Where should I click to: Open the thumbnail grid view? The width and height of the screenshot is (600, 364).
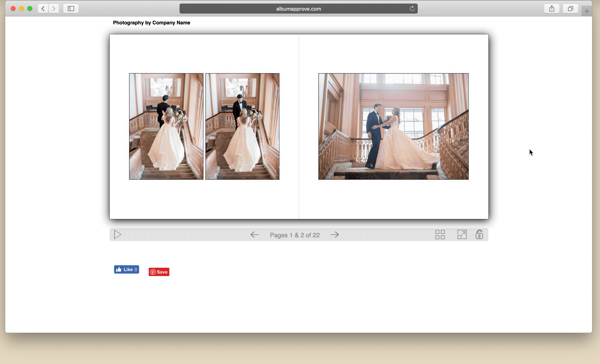[x=440, y=235]
